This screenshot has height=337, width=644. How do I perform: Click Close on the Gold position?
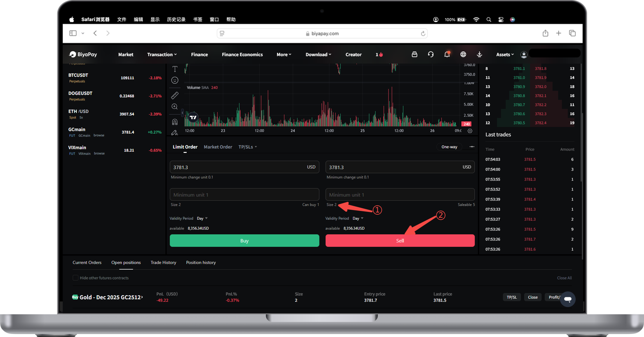(x=533, y=297)
